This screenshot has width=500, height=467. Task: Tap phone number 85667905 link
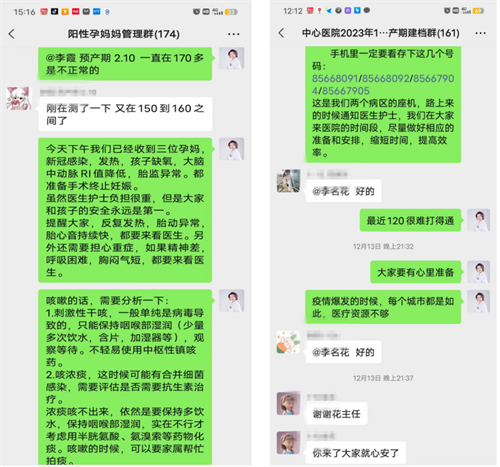coord(346,91)
